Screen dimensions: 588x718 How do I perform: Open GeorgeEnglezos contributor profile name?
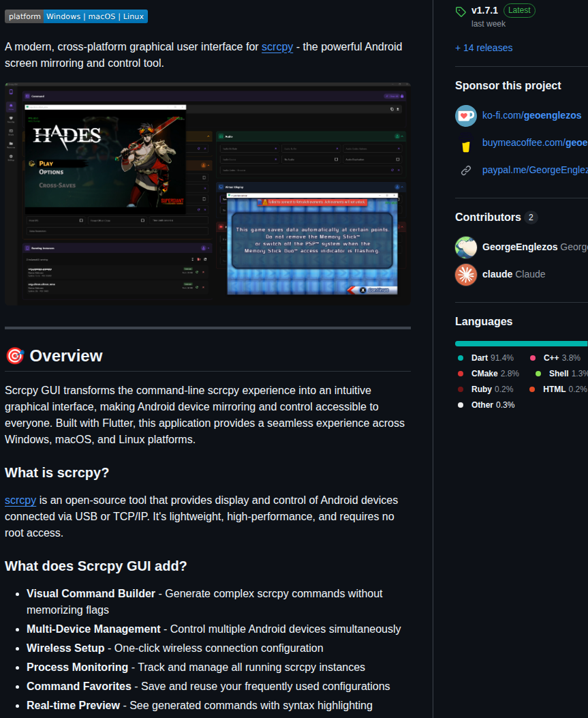click(520, 247)
